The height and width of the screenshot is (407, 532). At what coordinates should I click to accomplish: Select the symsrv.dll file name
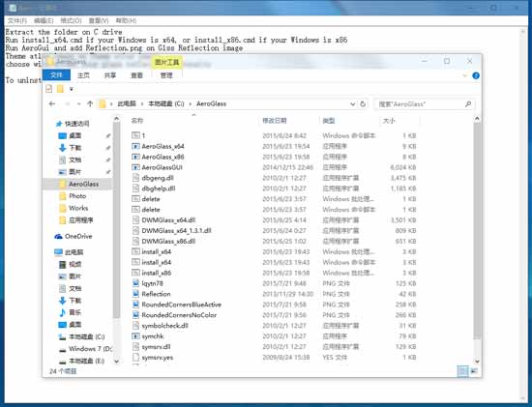(x=156, y=347)
